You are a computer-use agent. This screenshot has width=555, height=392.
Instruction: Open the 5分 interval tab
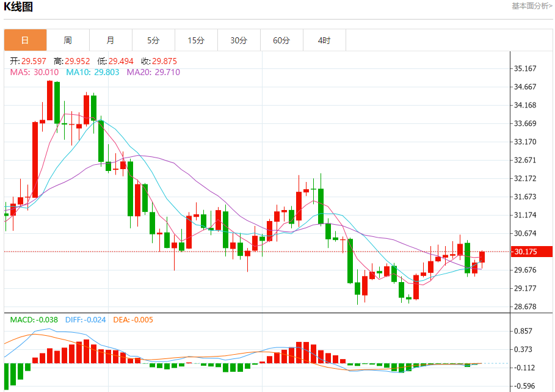pyautogui.click(x=153, y=40)
